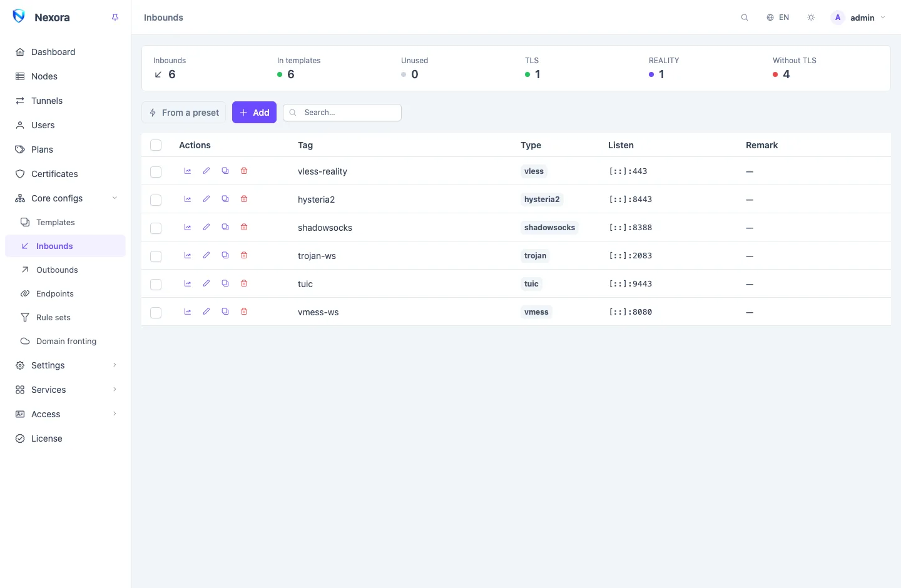Check the vmess-ws row checkbox
Image resolution: width=901 pixels, height=588 pixels.
pos(156,312)
